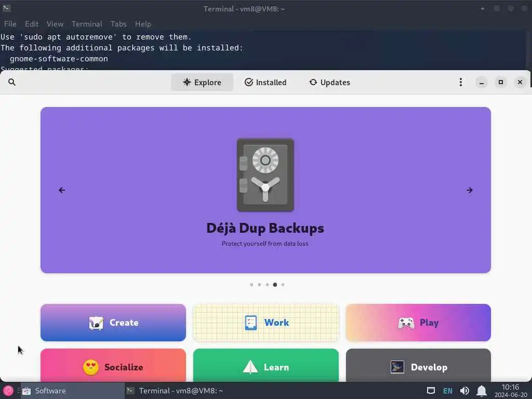The image size is (532, 399).
Task: Minimize the Software window
Action: (482, 82)
